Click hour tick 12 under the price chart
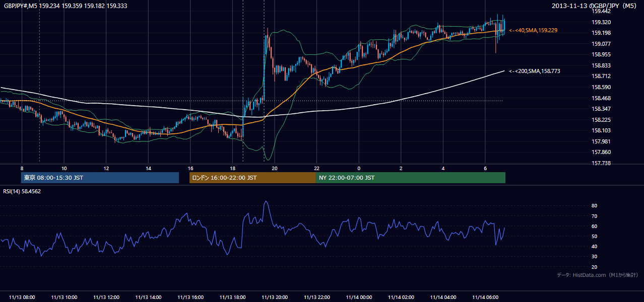This screenshot has width=644, height=302. (x=106, y=168)
